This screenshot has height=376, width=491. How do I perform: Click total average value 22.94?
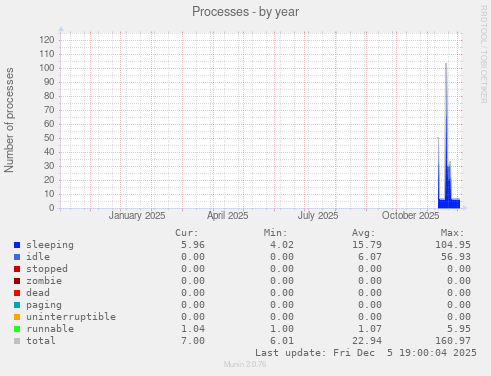(367, 341)
